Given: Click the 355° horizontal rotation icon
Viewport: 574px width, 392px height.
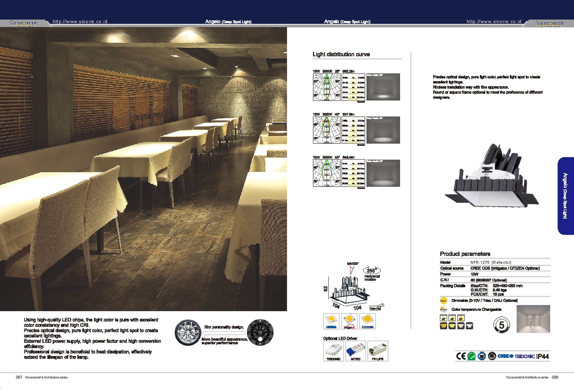Looking at the screenshot, I should tap(372, 271).
